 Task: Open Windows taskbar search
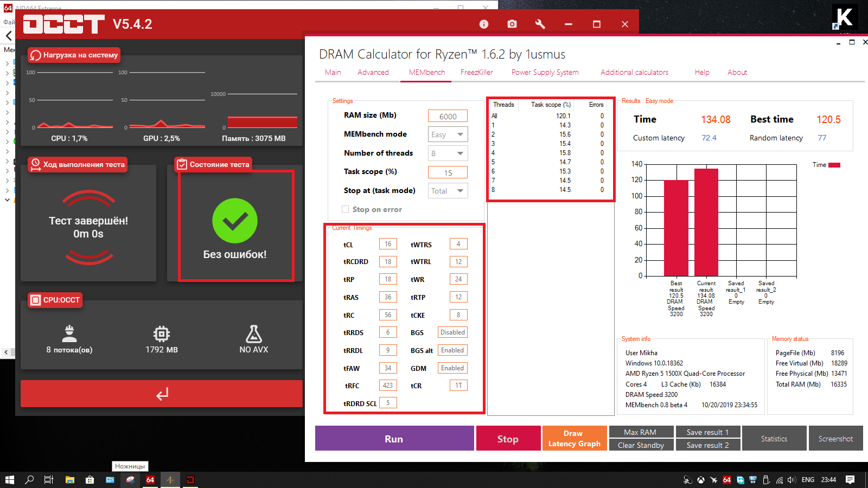click(29, 480)
